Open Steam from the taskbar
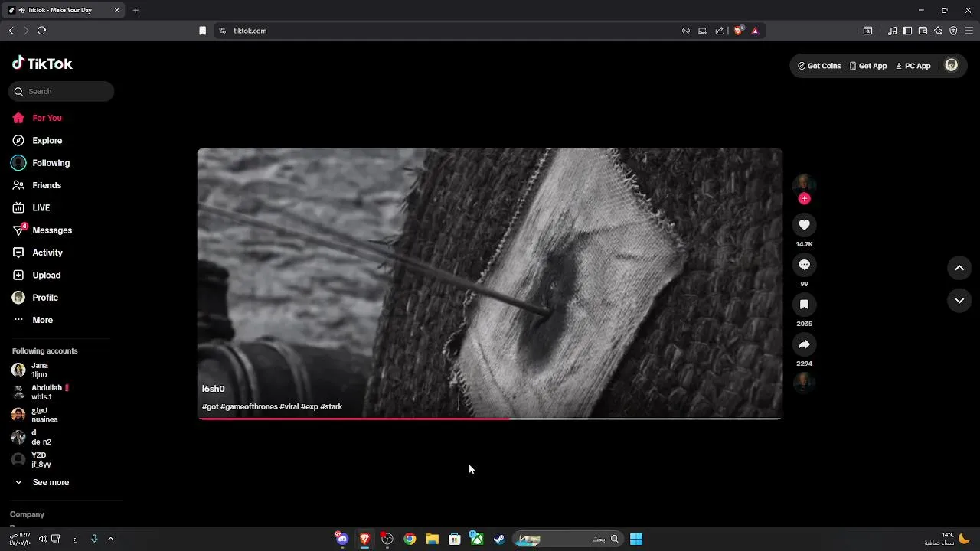Viewport: 980px width, 551px height. [x=499, y=539]
